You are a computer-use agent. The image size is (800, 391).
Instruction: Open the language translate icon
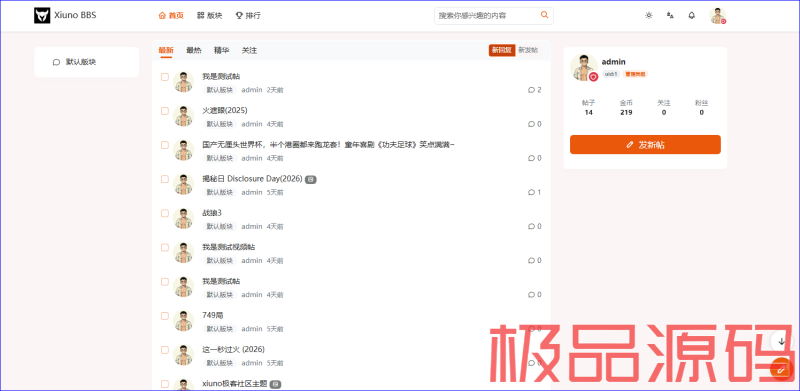pos(670,15)
